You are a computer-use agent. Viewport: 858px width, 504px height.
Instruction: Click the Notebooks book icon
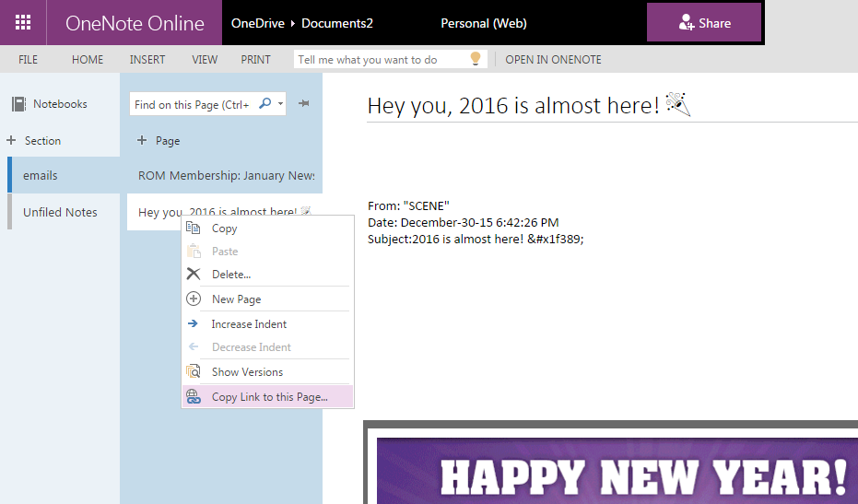(18, 104)
